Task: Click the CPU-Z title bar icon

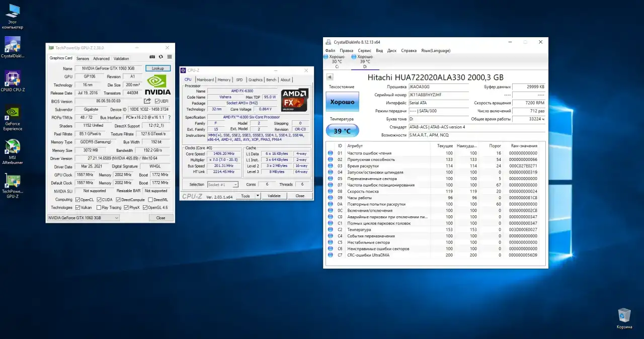Action: (184, 70)
